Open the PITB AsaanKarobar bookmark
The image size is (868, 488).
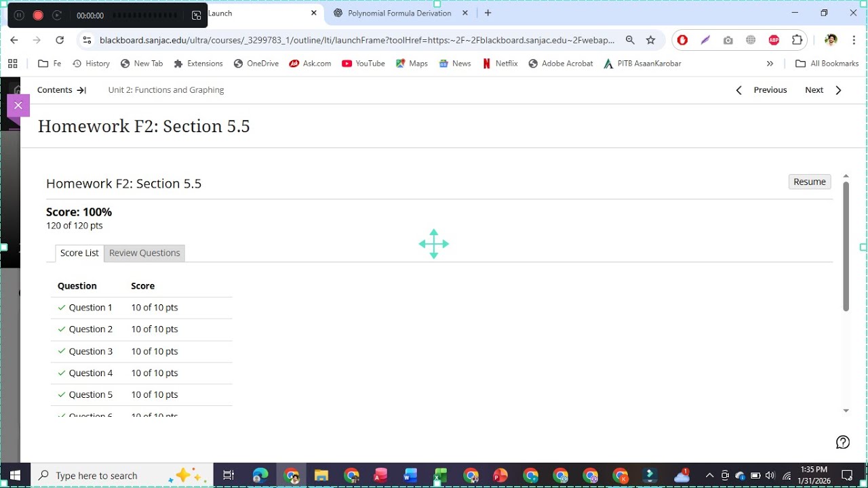coord(642,63)
